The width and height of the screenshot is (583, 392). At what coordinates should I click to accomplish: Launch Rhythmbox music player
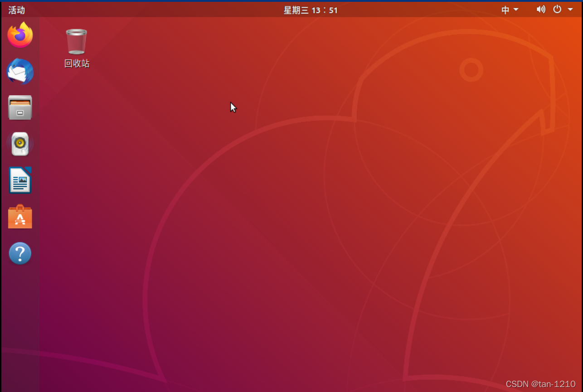[x=20, y=144]
